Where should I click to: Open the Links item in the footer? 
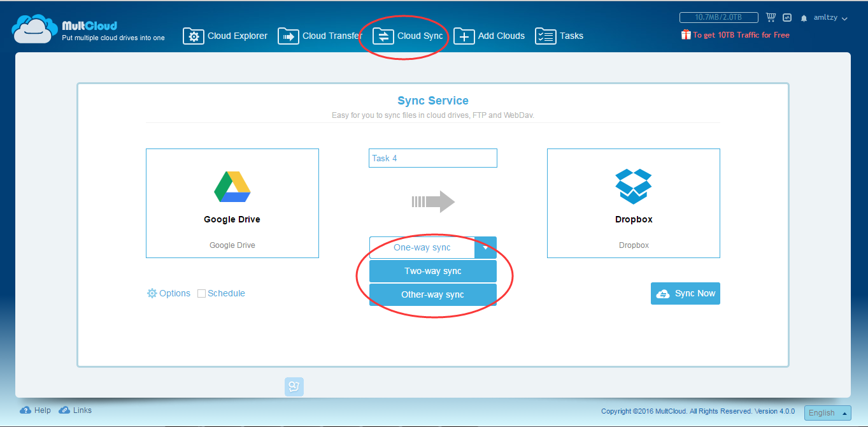[x=75, y=410]
